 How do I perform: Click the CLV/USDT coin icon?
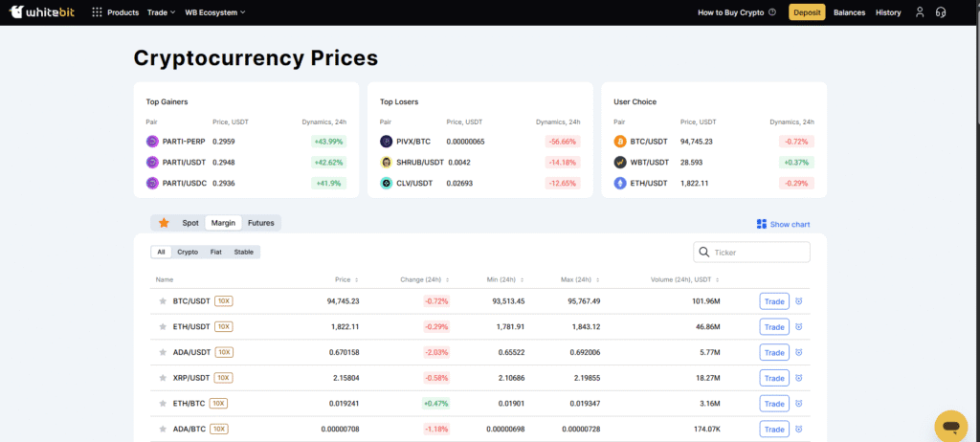click(386, 183)
